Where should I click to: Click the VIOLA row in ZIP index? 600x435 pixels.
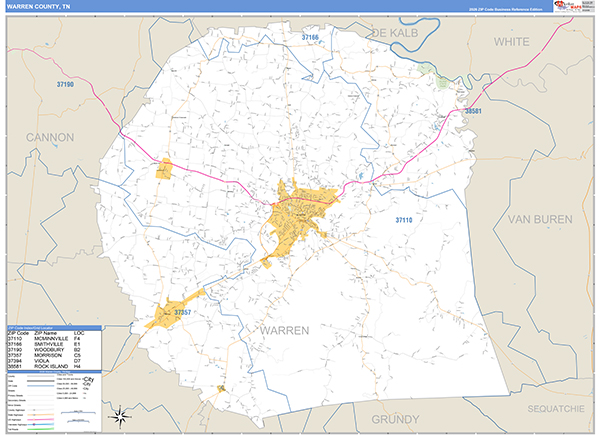click(45, 361)
